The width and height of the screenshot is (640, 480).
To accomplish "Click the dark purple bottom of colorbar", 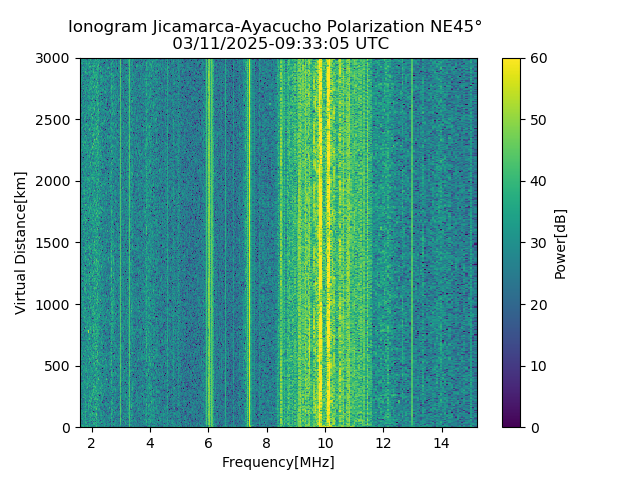I will pyautogui.click(x=511, y=421).
